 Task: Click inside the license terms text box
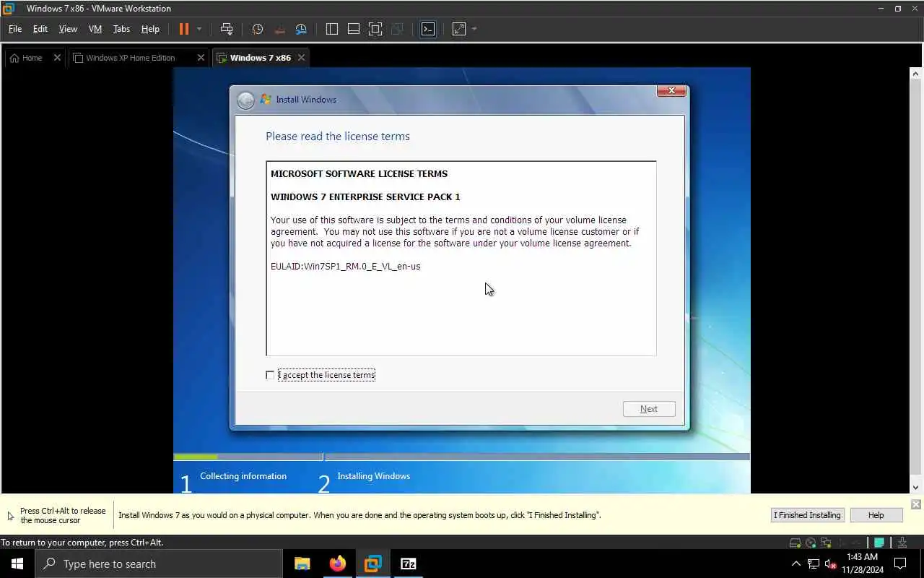click(461, 258)
